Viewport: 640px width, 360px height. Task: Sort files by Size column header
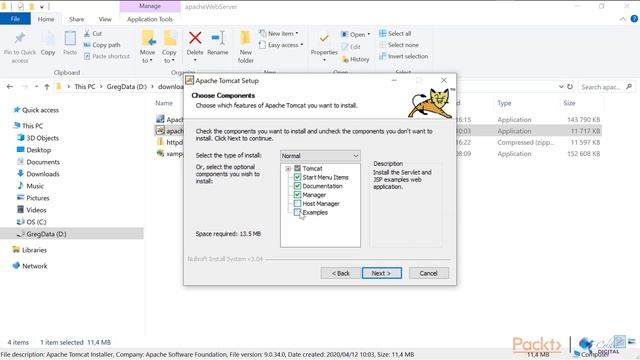coord(569,103)
